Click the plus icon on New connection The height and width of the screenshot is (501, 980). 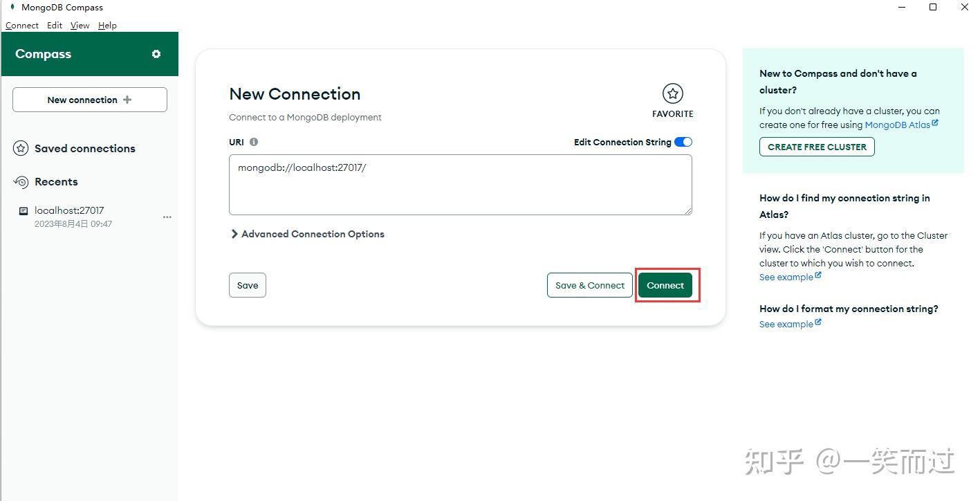click(127, 99)
